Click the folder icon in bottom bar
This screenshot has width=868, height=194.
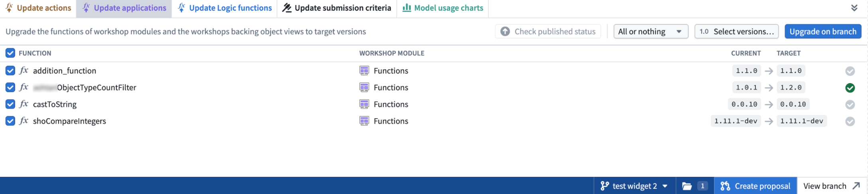(x=687, y=186)
